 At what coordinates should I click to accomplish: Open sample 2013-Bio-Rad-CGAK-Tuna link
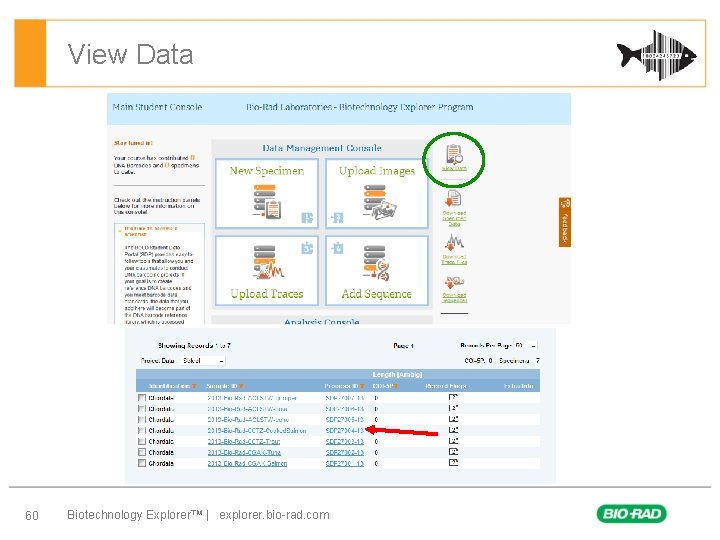[x=244, y=452]
